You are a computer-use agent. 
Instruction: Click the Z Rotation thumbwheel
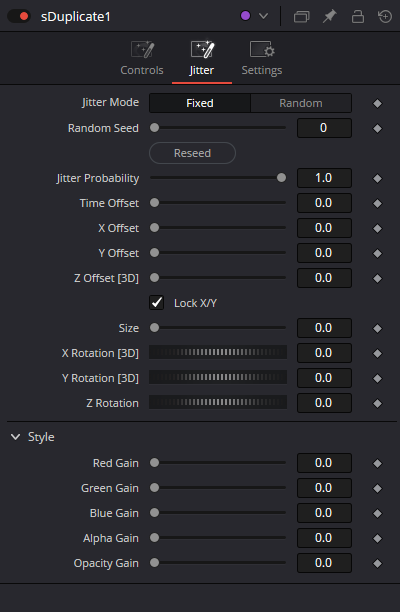pyautogui.click(x=218, y=402)
